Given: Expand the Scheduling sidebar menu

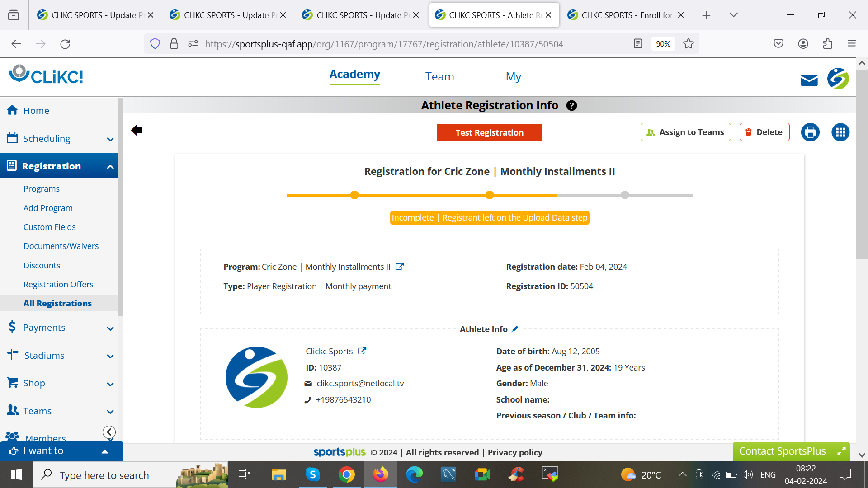Looking at the screenshot, I should (x=110, y=139).
